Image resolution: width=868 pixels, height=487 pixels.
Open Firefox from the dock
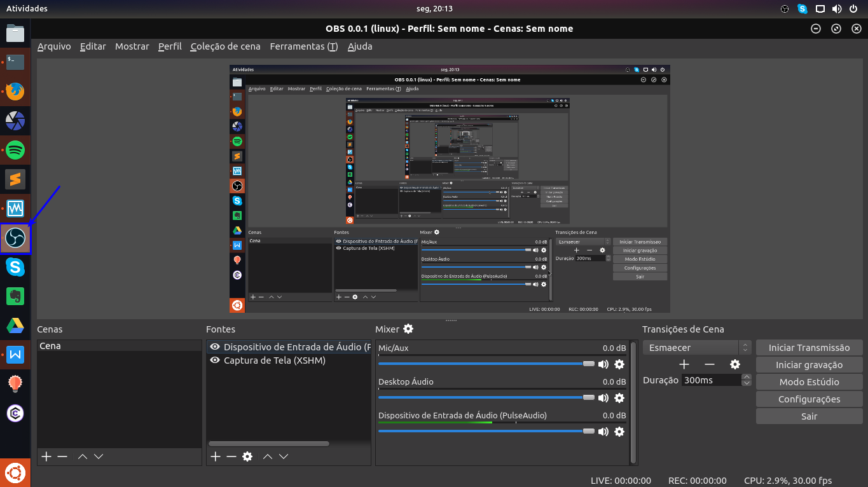(x=15, y=92)
